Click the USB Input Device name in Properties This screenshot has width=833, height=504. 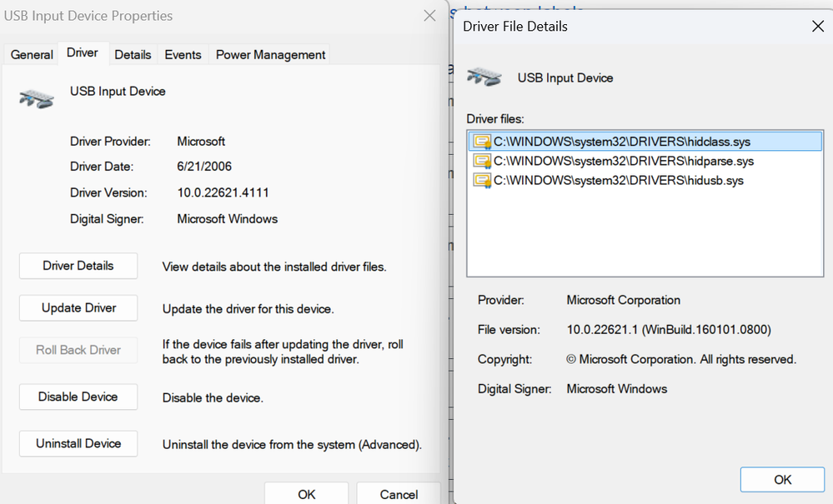[x=118, y=92]
